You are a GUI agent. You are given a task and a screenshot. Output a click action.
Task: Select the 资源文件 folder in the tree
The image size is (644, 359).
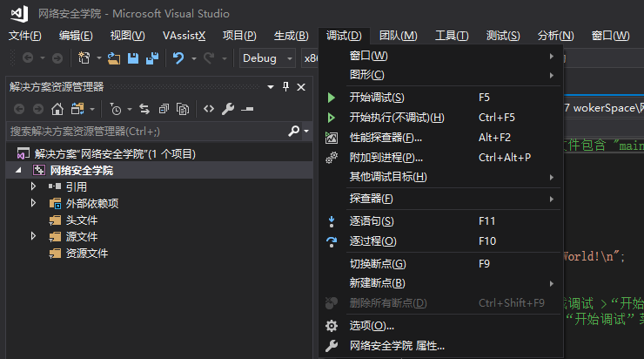[x=87, y=254]
